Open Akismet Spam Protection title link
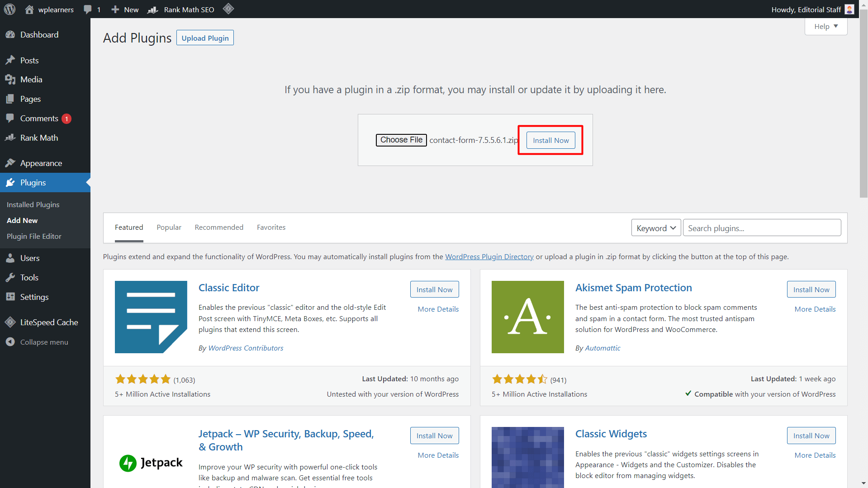868x488 pixels. [633, 288]
